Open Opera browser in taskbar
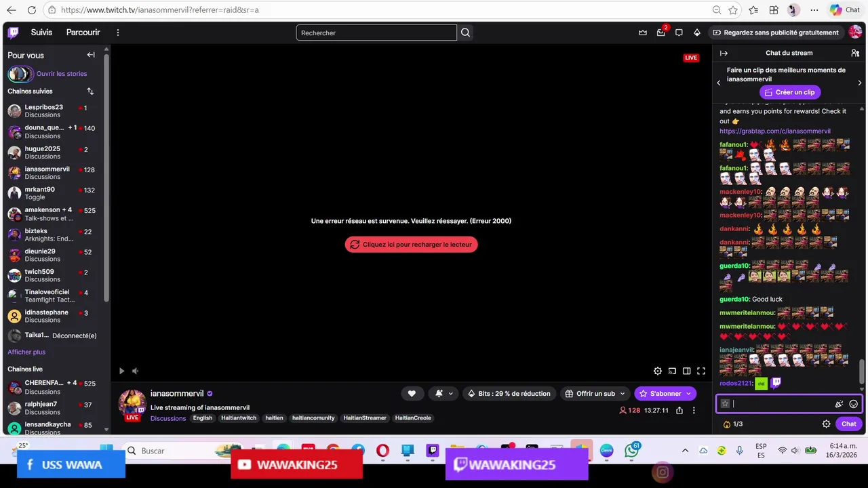Screen dimensions: 868x488 tap(382, 451)
